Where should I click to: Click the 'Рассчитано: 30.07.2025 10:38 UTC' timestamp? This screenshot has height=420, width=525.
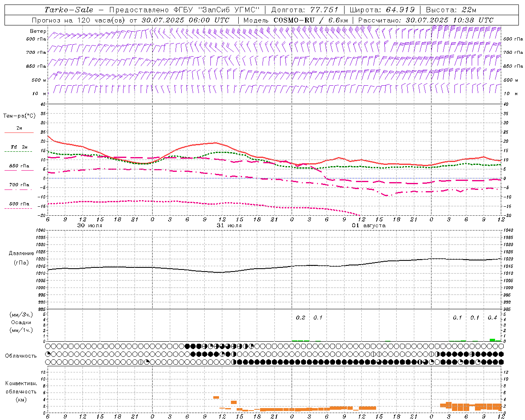click(x=426, y=20)
